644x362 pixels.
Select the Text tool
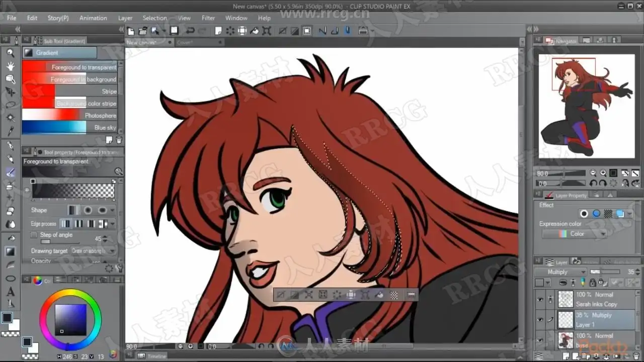(10, 292)
